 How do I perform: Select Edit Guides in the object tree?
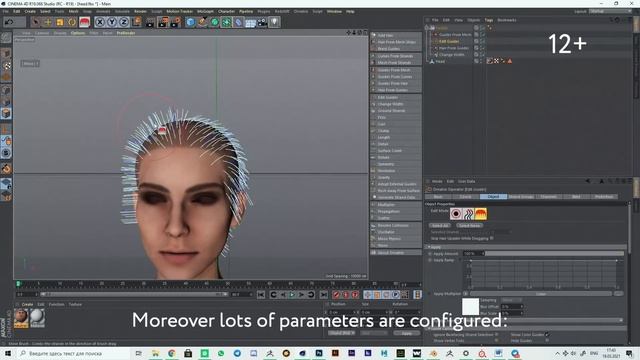pyautogui.click(x=449, y=41)
